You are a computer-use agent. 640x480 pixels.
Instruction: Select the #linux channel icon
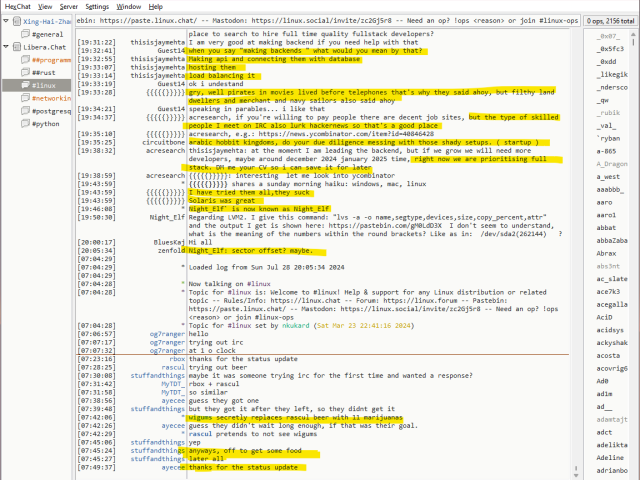tap(24, 86)
